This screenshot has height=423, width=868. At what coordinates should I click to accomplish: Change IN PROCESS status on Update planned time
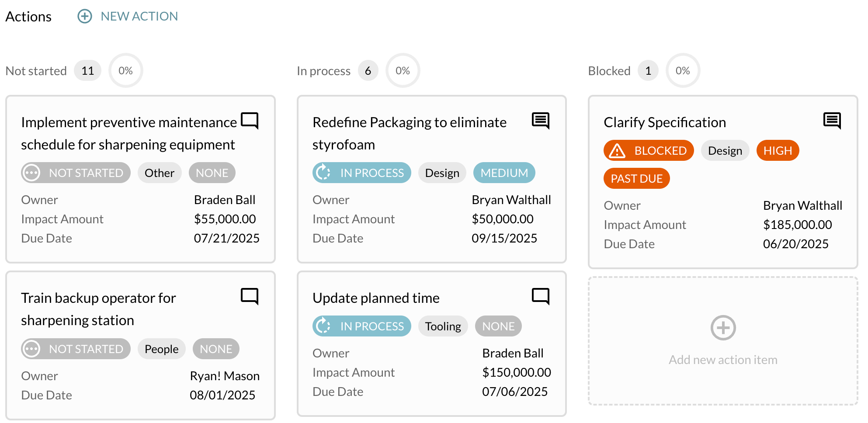tap(362, 326)
